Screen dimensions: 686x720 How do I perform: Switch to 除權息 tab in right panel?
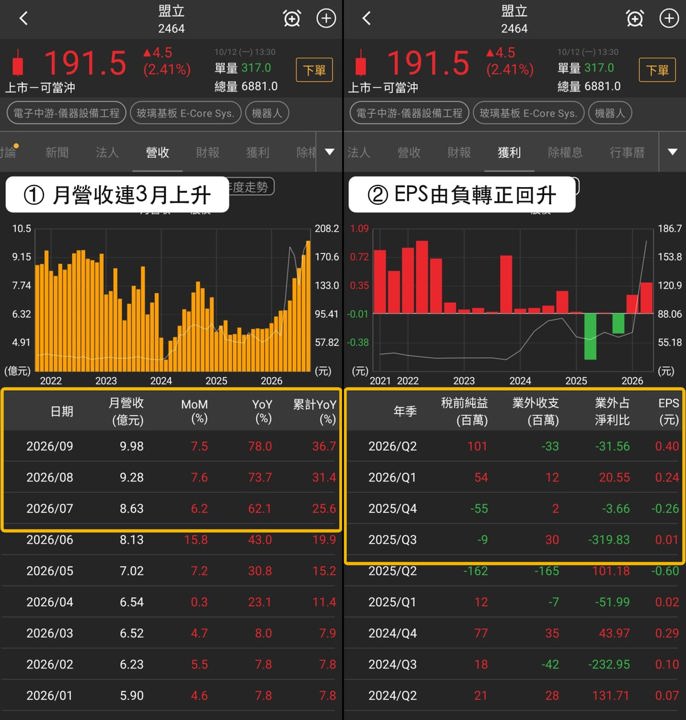pyautogui.click(x=565, y=152)
